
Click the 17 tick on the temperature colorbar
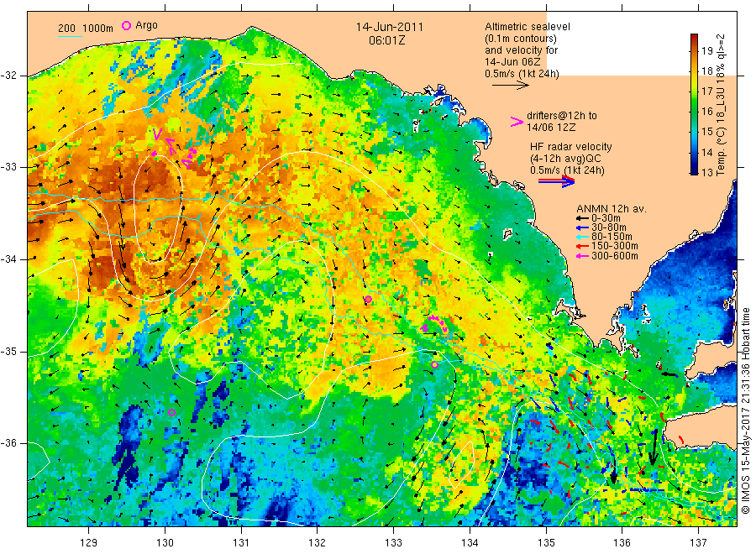click(706, 91)
